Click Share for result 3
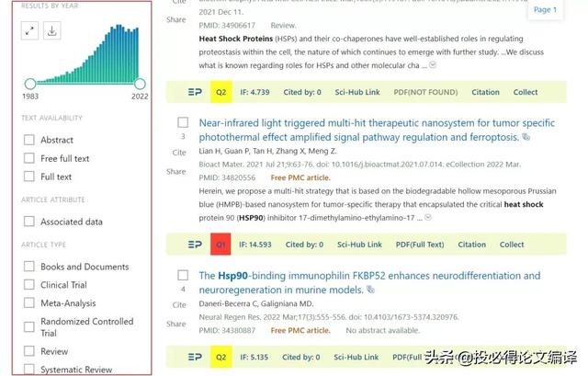 pyautogui.click(x=175, y=172)
